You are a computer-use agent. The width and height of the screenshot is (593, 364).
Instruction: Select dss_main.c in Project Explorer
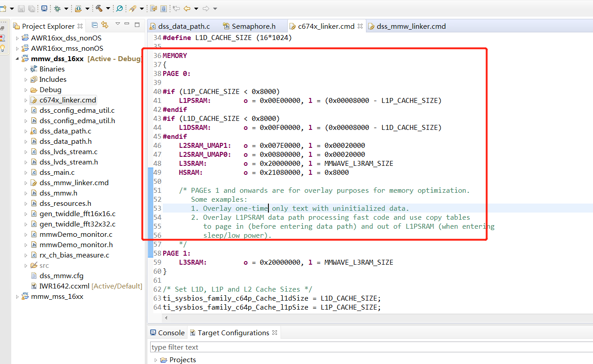(57, 173)
